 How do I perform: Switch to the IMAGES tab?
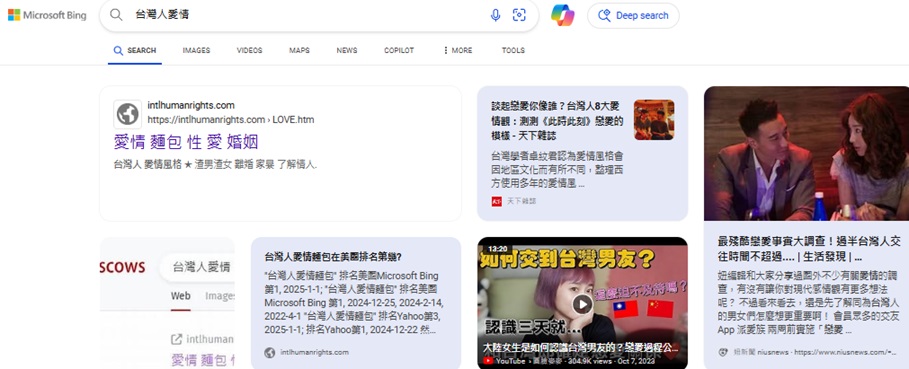pos(196,50)
